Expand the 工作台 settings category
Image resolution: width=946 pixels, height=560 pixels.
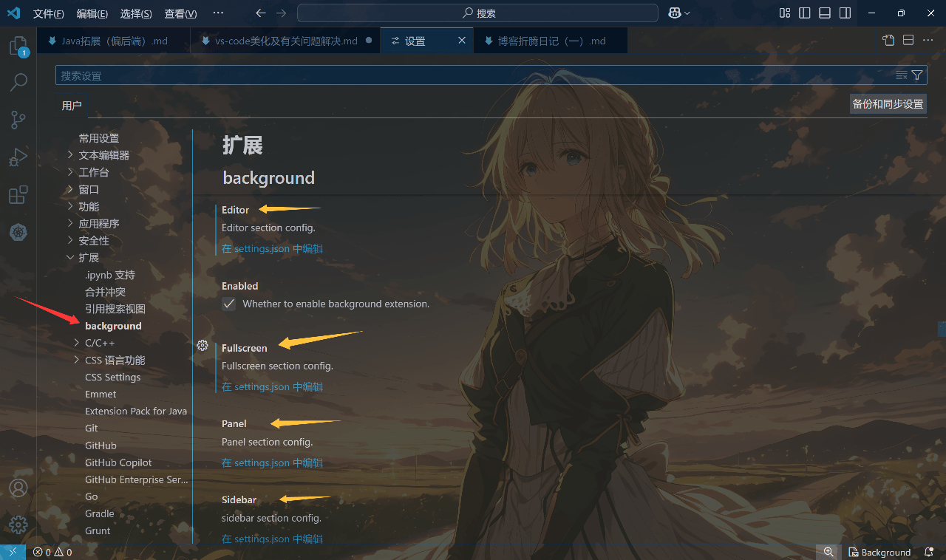point(70,172)
